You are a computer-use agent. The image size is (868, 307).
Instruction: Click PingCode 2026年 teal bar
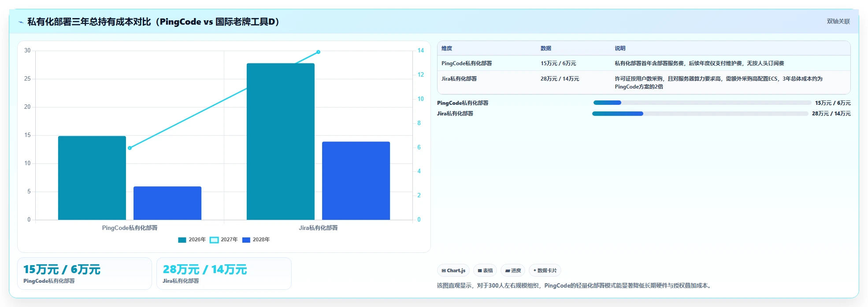[x=92, y=178]
